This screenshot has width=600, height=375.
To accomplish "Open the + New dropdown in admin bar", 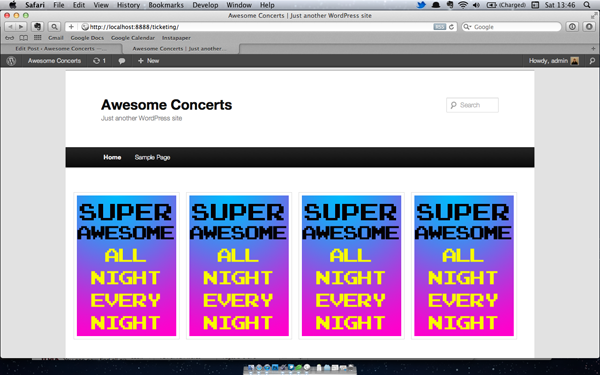I will (148, 61).
